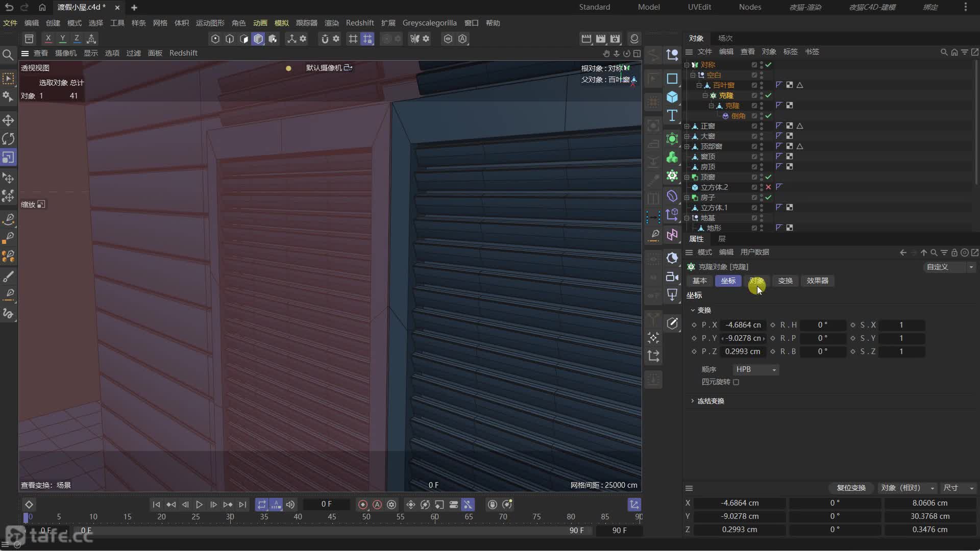
Task: Open the 基本 attribute tab
Action: click(x=699, y=281)
